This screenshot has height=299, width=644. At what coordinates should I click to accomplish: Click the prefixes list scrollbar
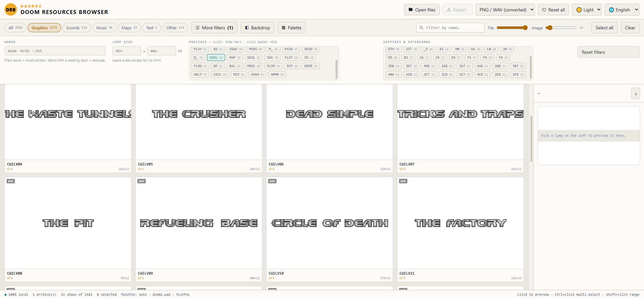(336, 69)
